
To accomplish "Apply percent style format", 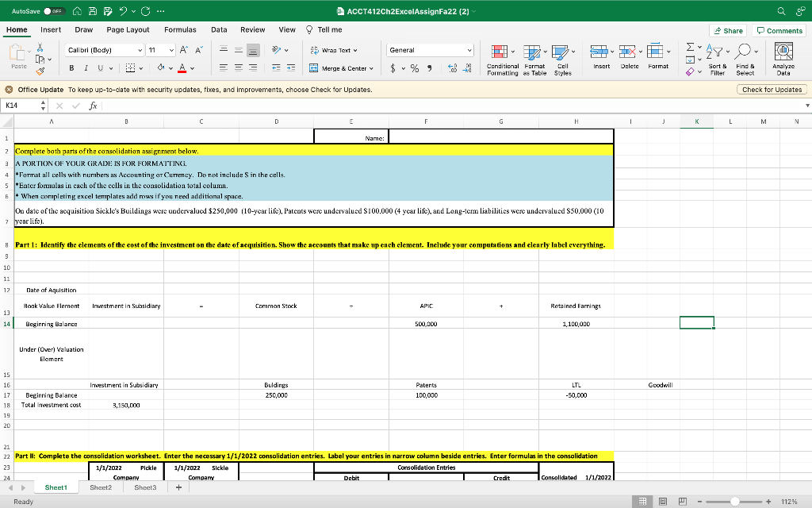I will click(x=413, y=68).
